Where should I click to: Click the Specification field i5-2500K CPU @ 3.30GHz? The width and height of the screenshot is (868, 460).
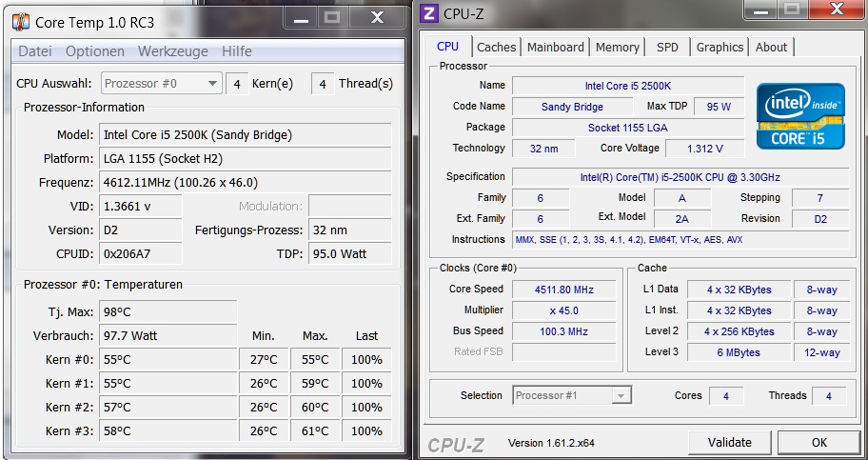point(680,178)
